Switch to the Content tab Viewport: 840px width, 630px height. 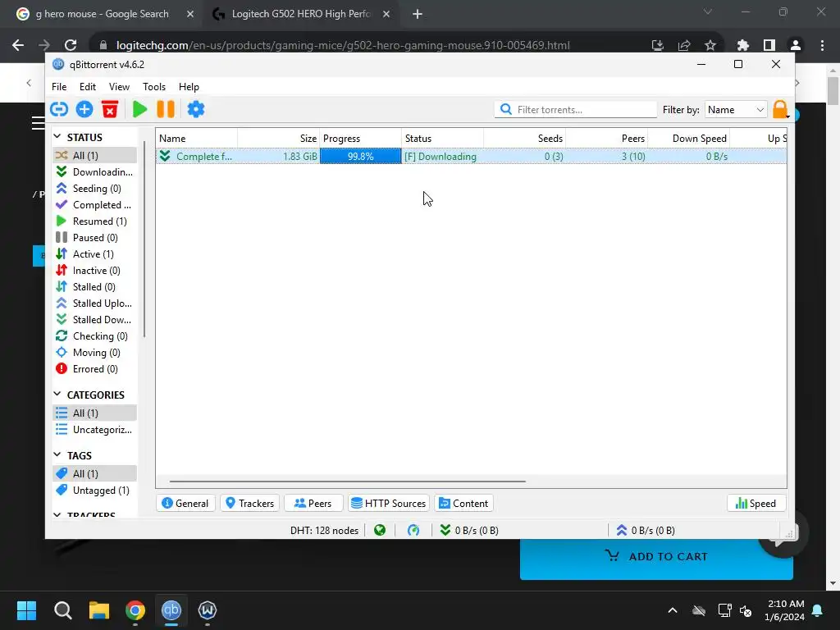pos(464,503)
